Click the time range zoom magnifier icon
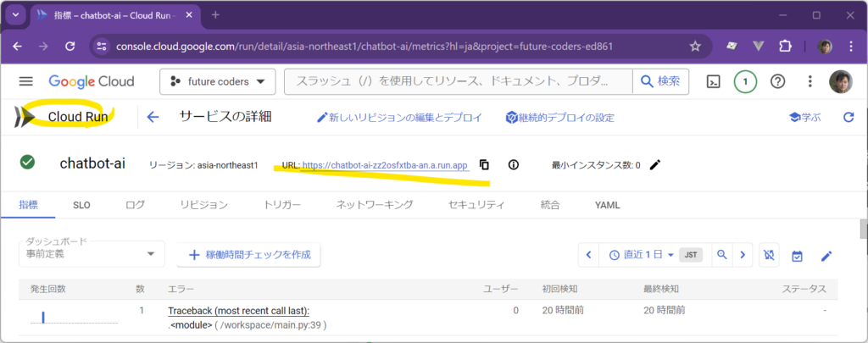The image size is (868, 343). tap(721, 255)
